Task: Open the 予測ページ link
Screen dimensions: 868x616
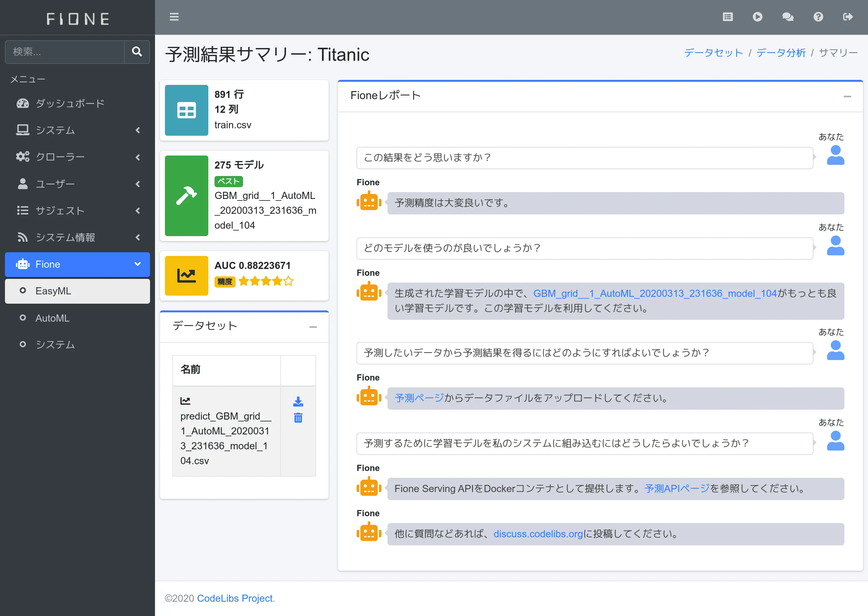Action: (x=419, y=398)
